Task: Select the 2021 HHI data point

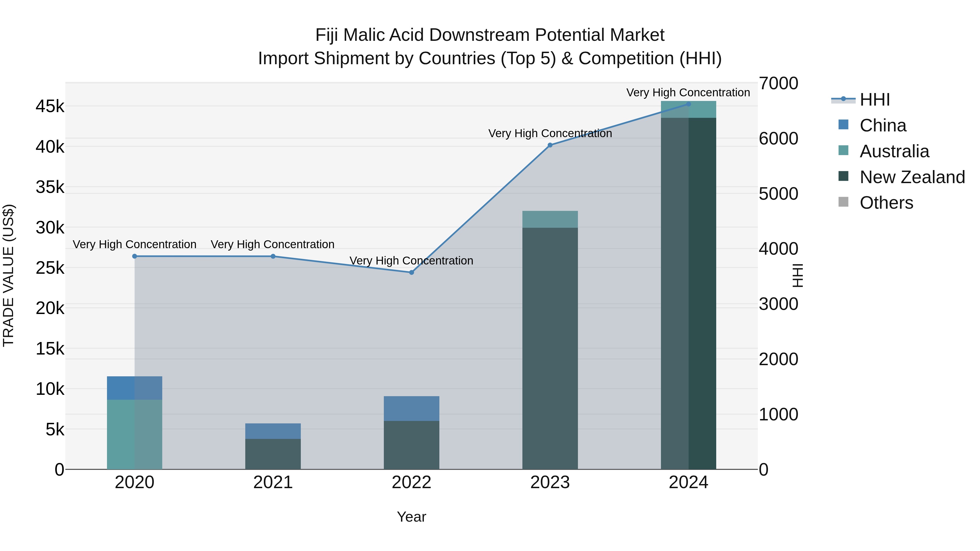Action: pyautogui.click(x=273, y=256)
